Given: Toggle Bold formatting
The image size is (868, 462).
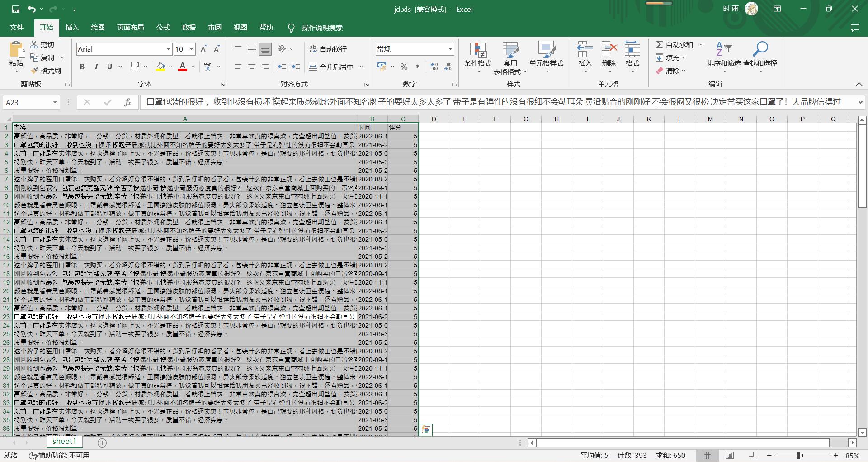Looking at the screenshot, I should (x=82, y=67).
